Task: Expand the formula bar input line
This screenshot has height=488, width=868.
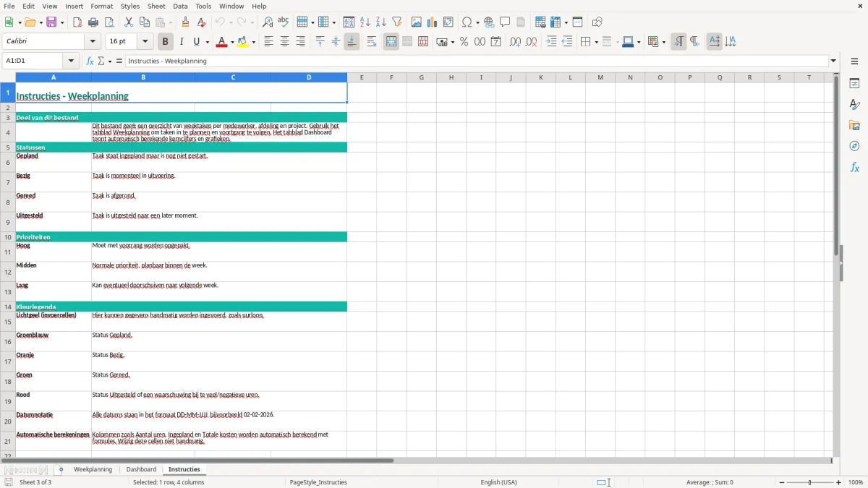Action: coord(833,61)
